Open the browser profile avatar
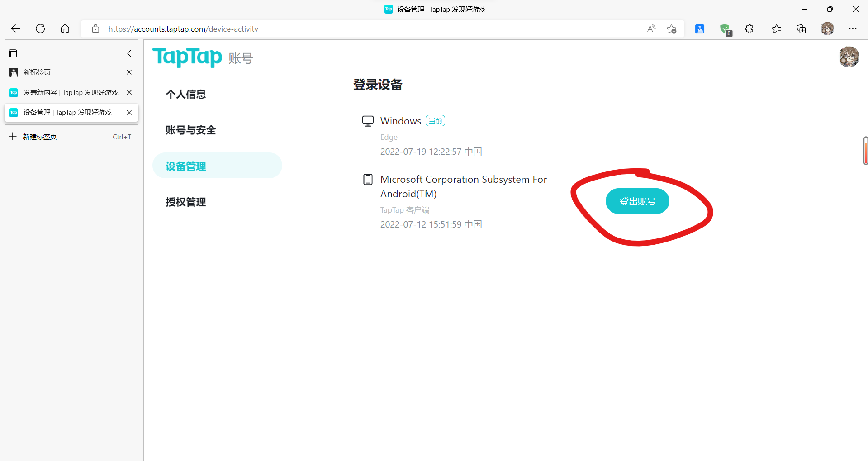This screenshot has height=461, width=868. tap(827, 29)
